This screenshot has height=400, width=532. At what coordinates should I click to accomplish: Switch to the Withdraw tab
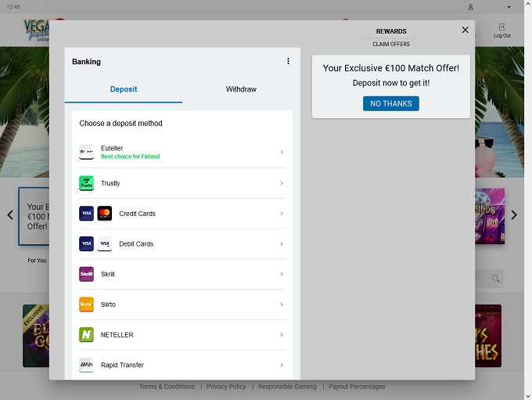(x=241, y=89)
